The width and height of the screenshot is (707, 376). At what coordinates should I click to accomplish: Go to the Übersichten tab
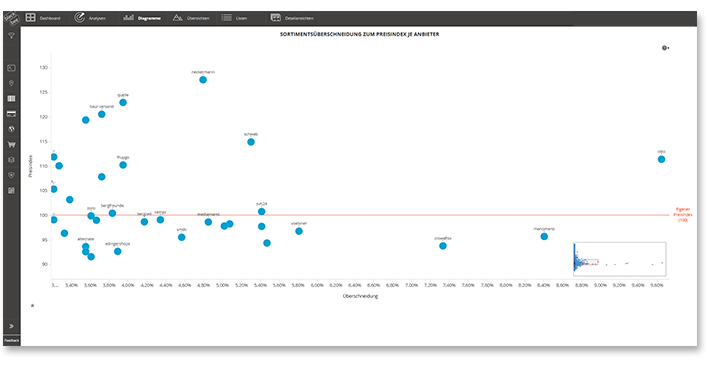click(191, 18)
